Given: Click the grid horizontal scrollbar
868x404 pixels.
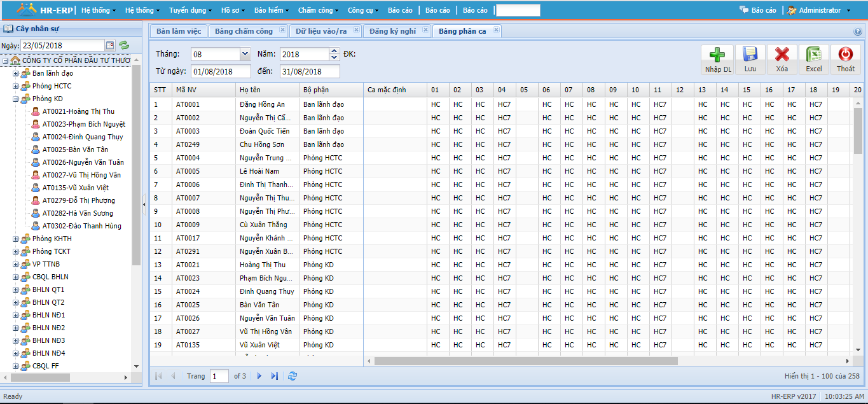Looking at the screenshot, I should click(x=526, y=361).
